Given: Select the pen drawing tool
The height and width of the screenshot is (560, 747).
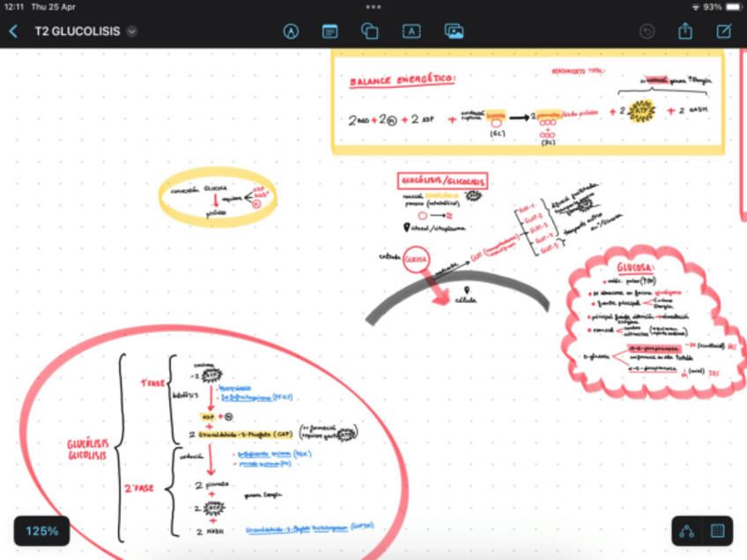Looking at the screenshot, I should [x=291, y=32].
